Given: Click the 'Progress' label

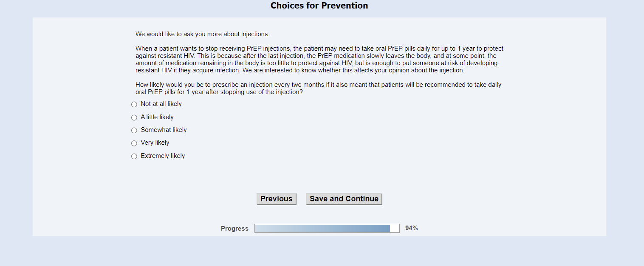Looking at the screenshot, I should [x=234, y=229].
